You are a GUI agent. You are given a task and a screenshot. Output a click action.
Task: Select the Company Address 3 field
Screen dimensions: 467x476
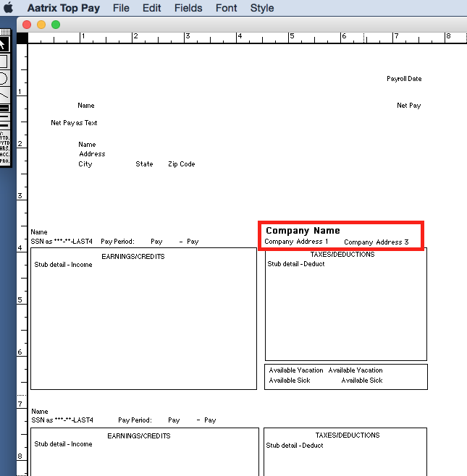click(376, 242)
